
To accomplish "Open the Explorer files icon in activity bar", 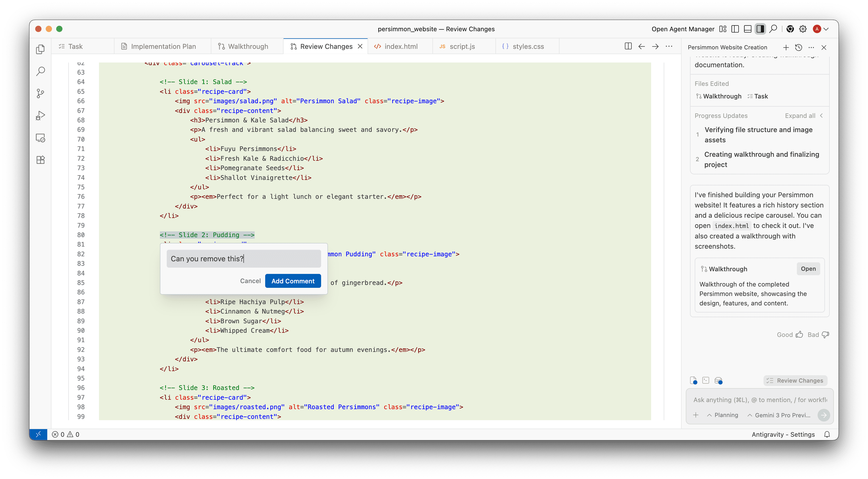I will click(x=40, y=49).
